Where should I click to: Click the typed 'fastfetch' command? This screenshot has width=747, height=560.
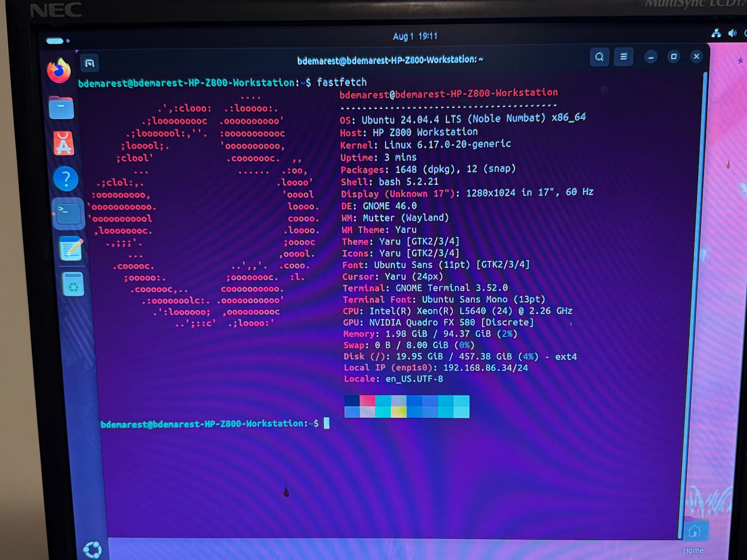[342, 82]
